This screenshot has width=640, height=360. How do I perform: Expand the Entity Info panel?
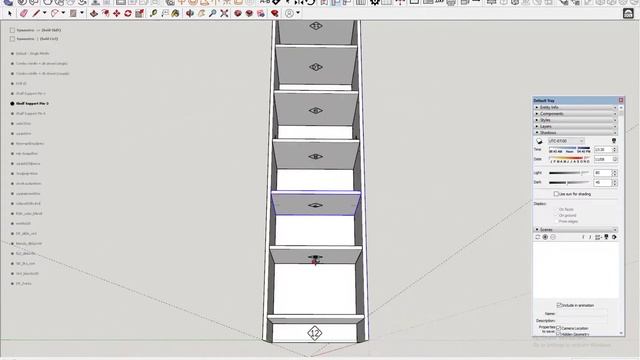click(576, 107)
